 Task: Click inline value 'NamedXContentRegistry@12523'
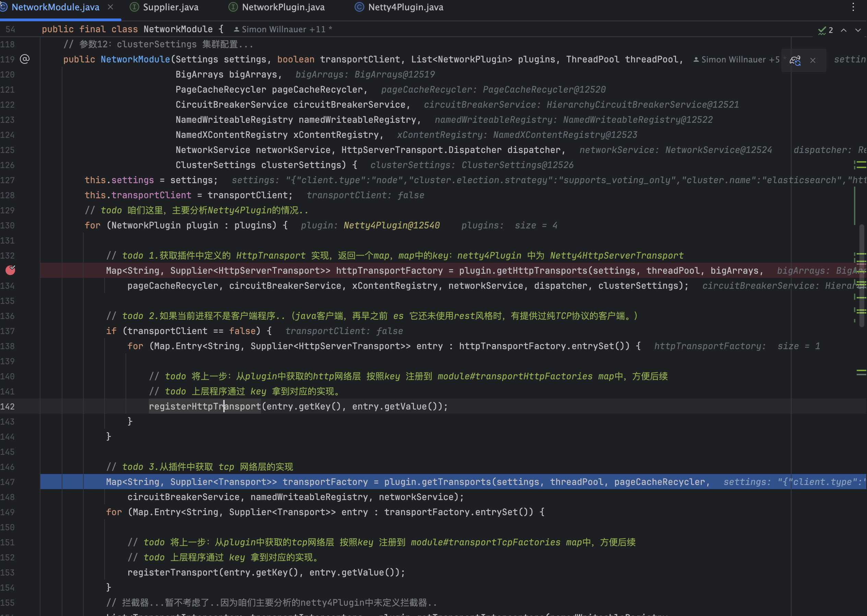pyautogui.click(x=565, y=135)
